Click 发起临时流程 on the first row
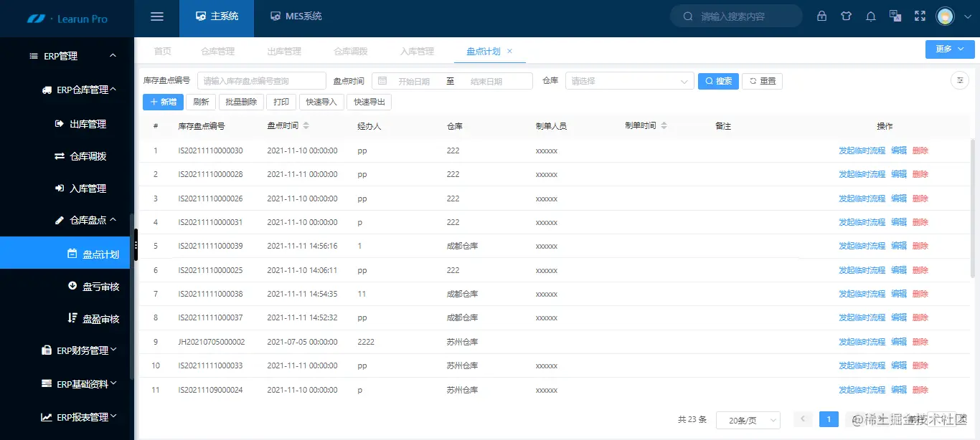The width and height of the screenshot is (980, 440). click(861, 150)
